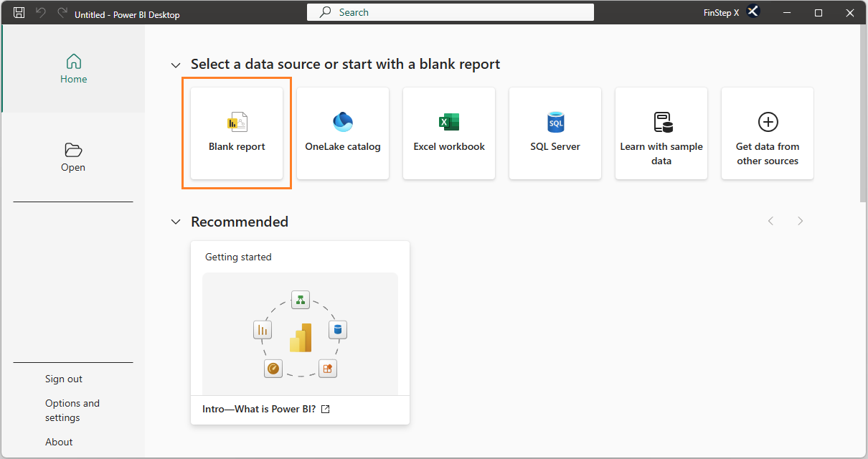Viewport: 868px width, 459px height.
Task: Maximize the Power BI Desktop window
Action: pos(819,13)
